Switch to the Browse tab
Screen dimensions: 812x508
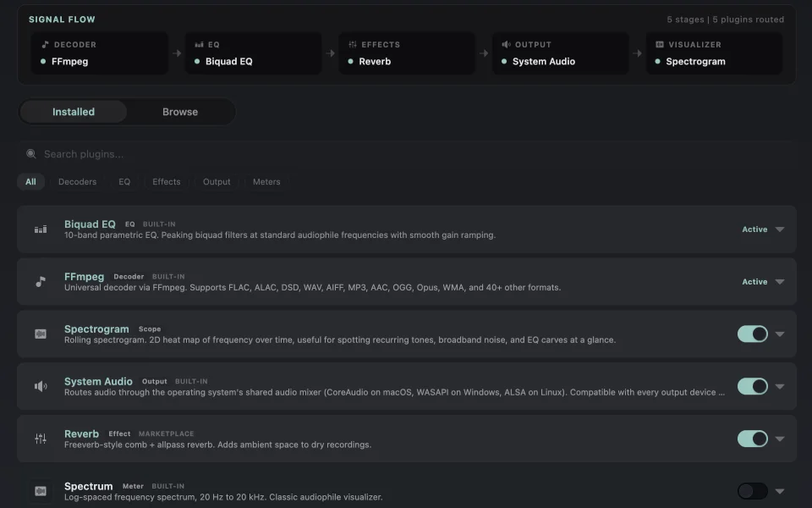(x=180, y=112)
